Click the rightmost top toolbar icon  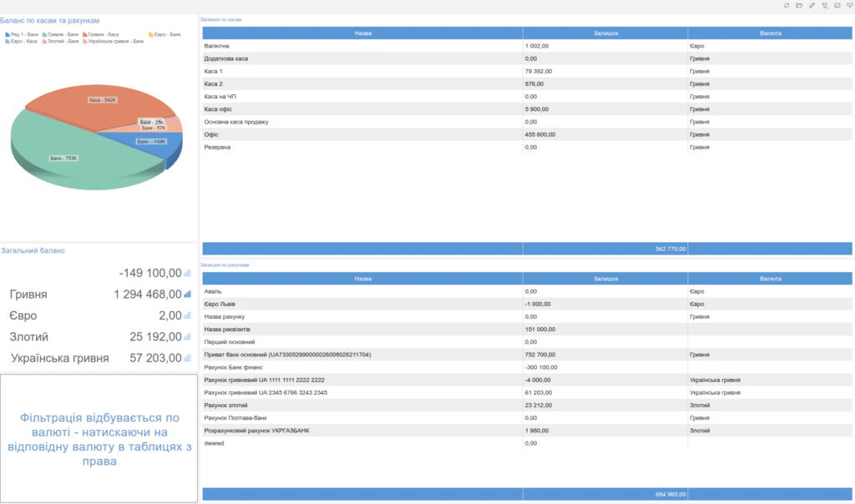pyautogui.click(x=849, y=6)
